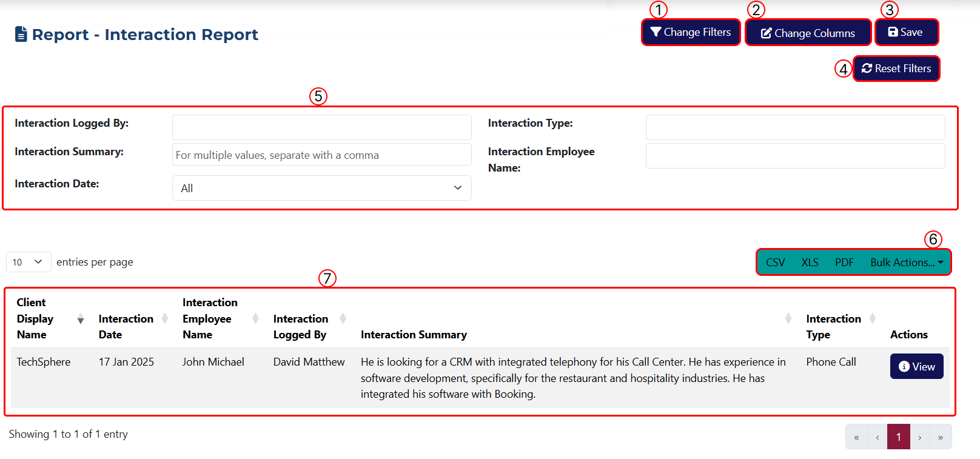This screenshot has width=980, height=459.
Task: Focus the Interaction Logged By field
Action: [x=321, y=127]
